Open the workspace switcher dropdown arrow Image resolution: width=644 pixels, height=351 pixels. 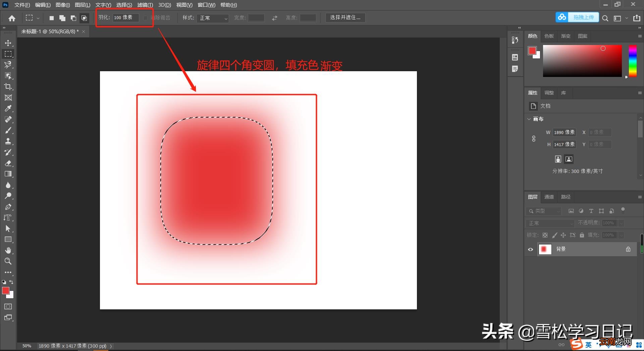627,18
